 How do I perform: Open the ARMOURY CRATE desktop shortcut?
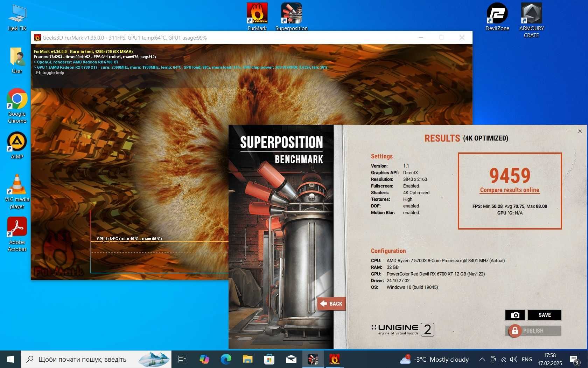(531, 20)
